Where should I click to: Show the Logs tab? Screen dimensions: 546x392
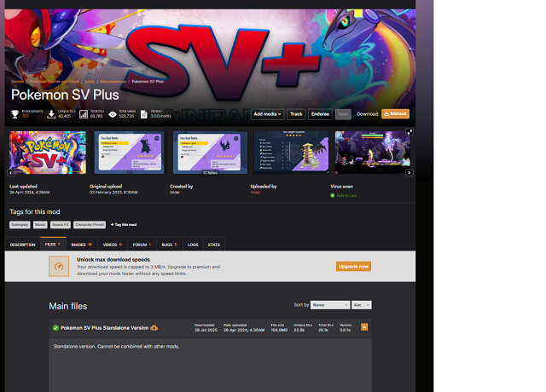click(193, 245)
